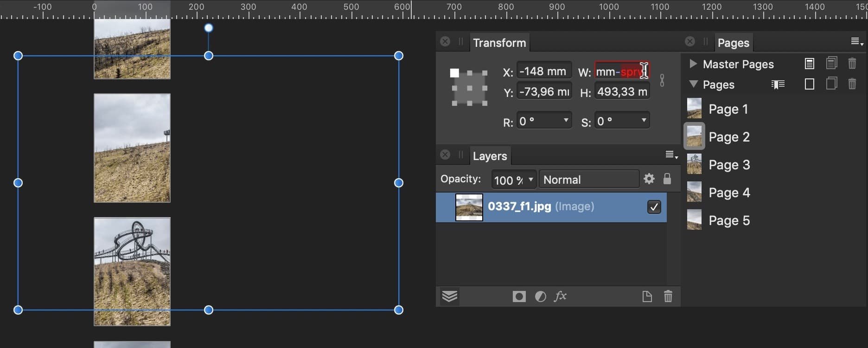The image size is (868, 348).
Task: Click the X position input field
Action: (x=543, y=71)
